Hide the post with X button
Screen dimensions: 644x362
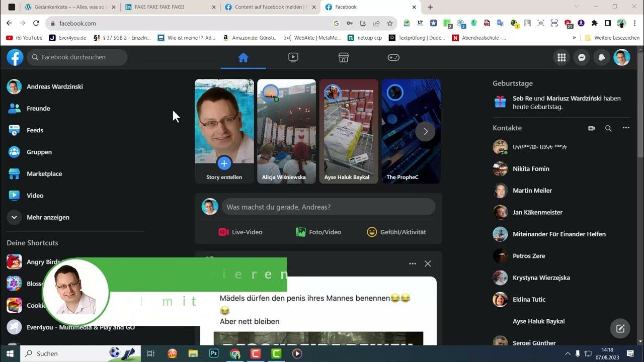428,263
